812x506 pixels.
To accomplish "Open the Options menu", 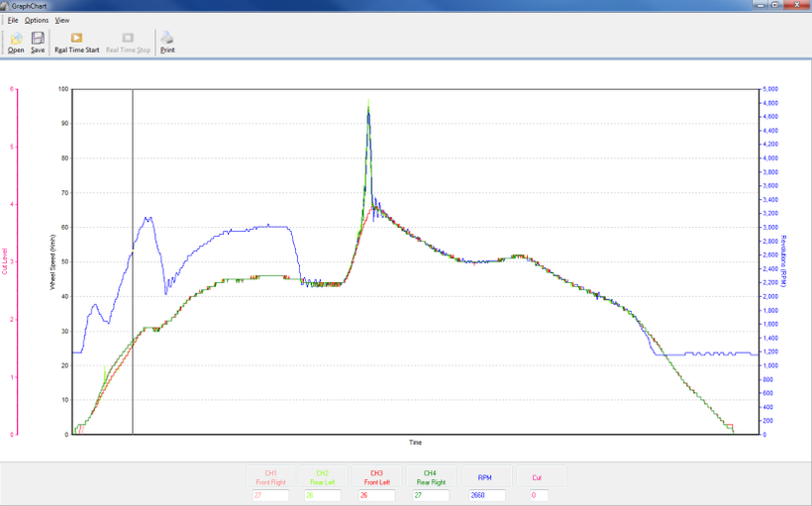I will (37, 20).
